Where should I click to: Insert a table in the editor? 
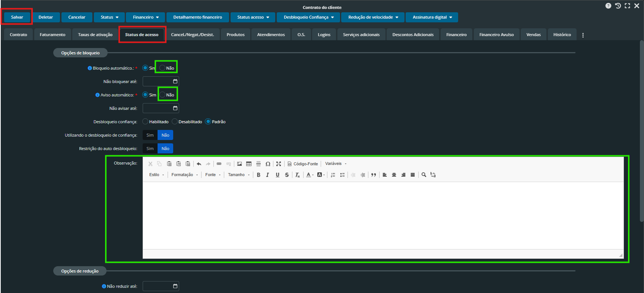249,164
